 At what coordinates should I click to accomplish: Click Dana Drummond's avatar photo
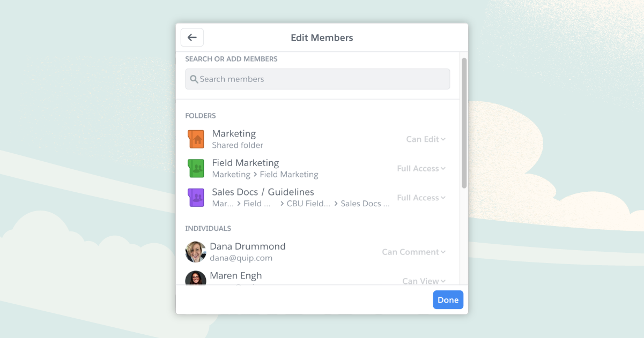(x=196, y=252)
